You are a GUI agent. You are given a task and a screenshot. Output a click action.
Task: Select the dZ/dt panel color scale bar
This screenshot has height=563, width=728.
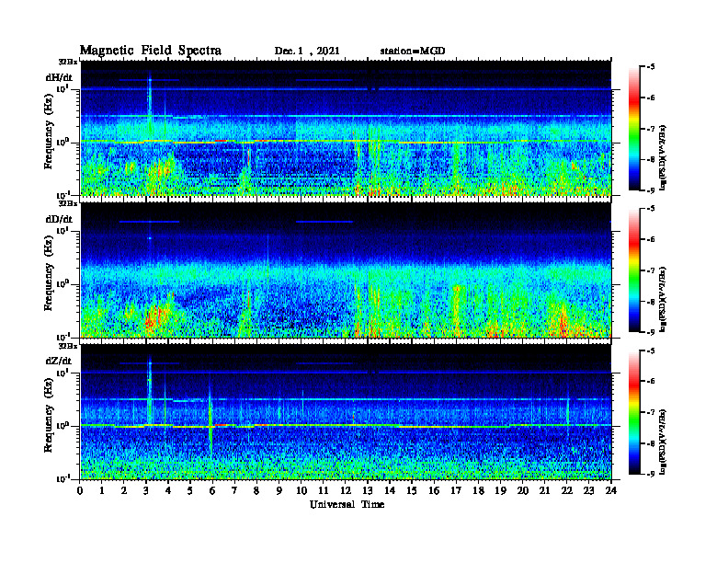click(x=634, y=412)
